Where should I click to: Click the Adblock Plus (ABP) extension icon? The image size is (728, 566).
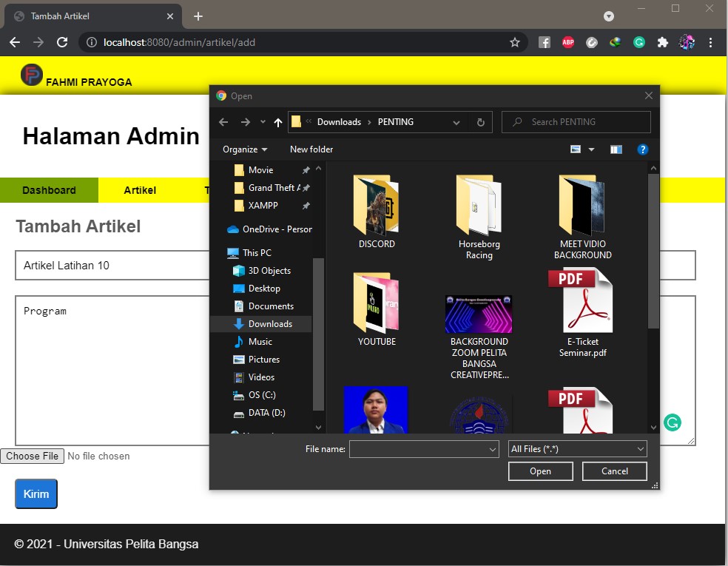click(567, 42)
